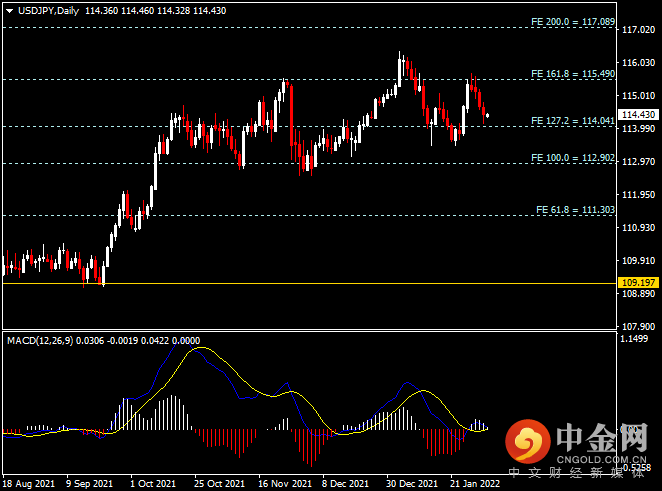Screen dimensions: 662x491
Task: Click the 16 Nov 2021 date label
Action: pyautogui.click(x=285, y=484)
